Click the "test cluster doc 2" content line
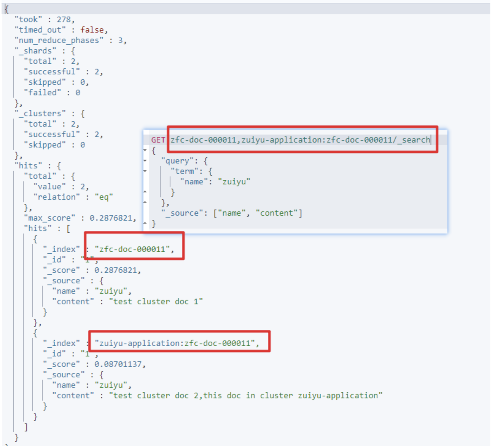Viewport: 495px width, 448px height. 217,396
